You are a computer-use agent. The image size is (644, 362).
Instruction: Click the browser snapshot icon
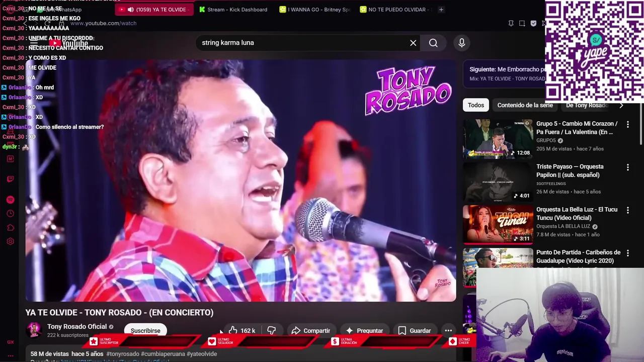522,23
